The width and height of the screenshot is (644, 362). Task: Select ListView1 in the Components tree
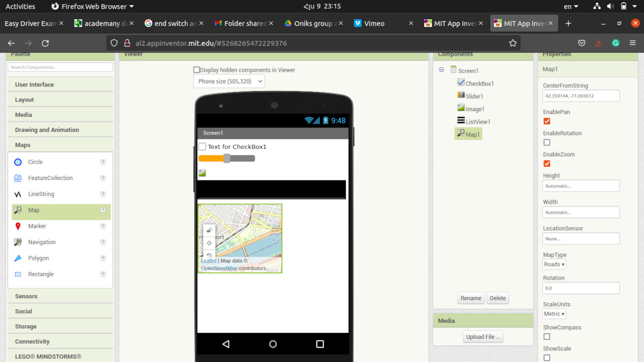pos(473,122)
